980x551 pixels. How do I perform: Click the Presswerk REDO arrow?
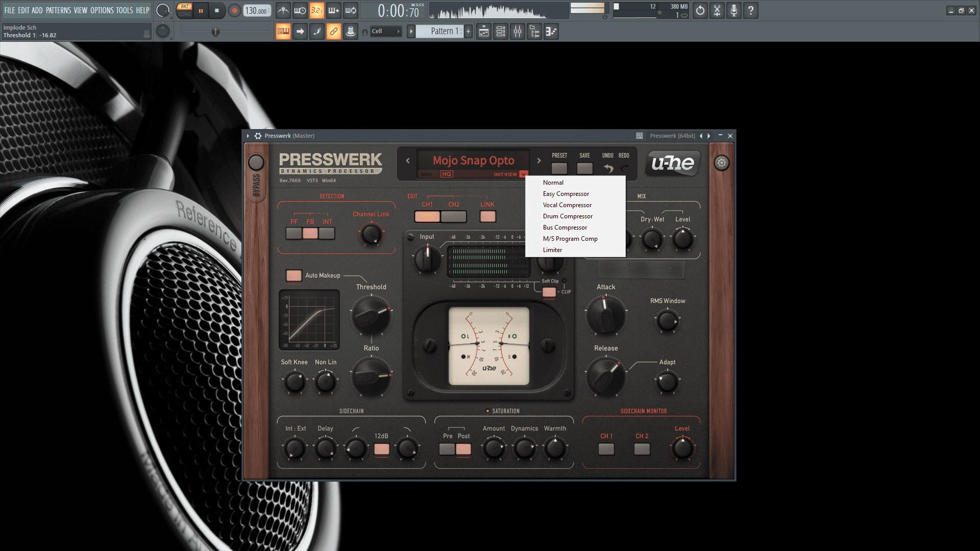(624, 168)
